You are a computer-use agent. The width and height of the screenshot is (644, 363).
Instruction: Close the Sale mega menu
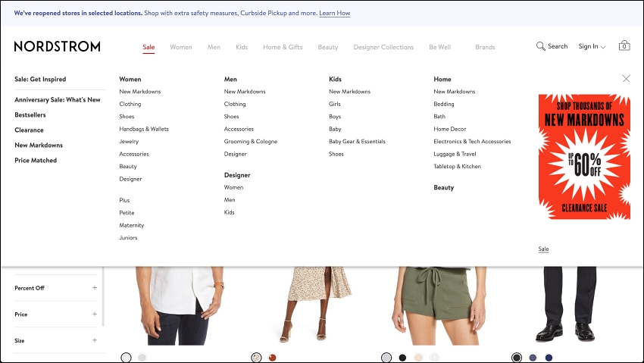click(626, 78)
